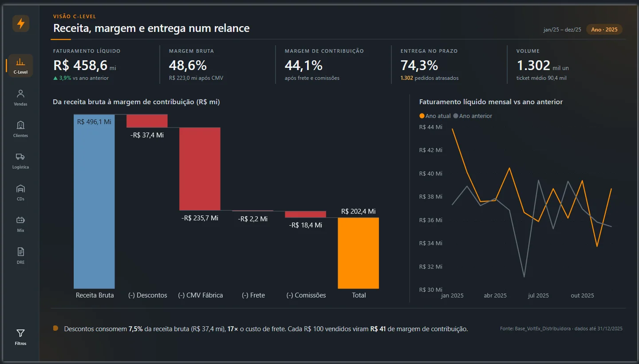639x364 pixels.
Task: Toggle Ano atual legend marker
Action: pyautogui.click(x=422, y=116)
